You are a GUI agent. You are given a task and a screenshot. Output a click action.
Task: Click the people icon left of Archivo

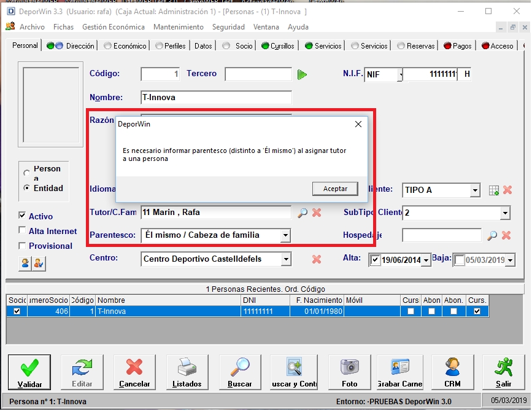click(10, 26)
